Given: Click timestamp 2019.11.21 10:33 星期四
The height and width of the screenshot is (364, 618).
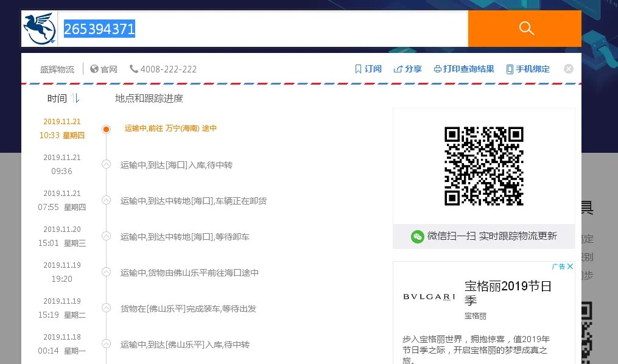Looking at the screenshot, I should [62, 128].
